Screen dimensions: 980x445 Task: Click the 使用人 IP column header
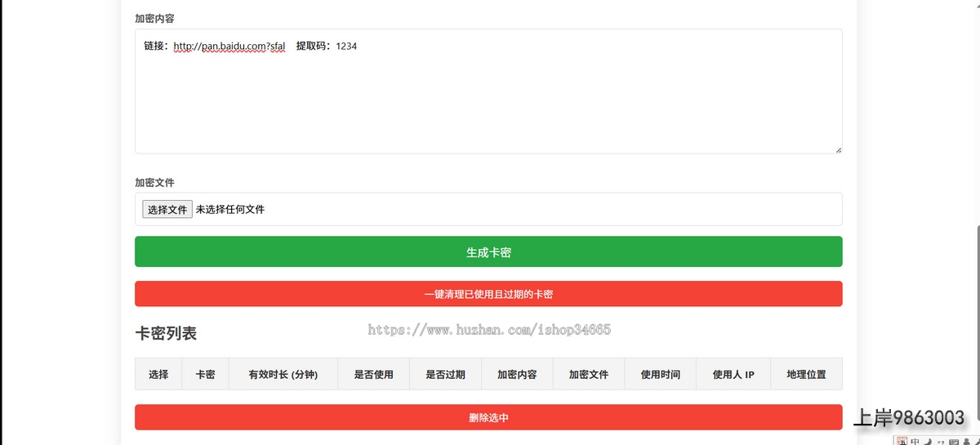click(733, 375)
